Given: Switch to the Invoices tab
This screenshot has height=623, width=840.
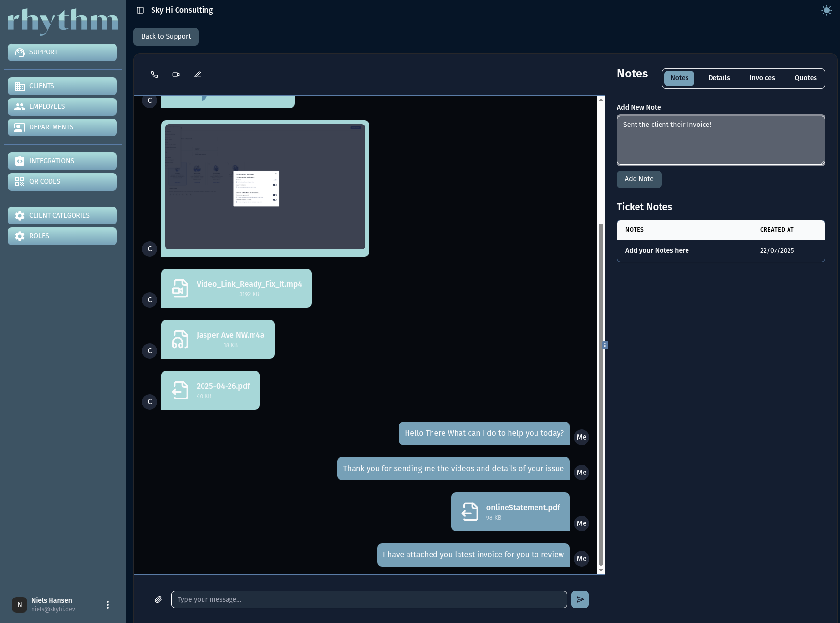Looking at the screenshot, I should (762, 78).
